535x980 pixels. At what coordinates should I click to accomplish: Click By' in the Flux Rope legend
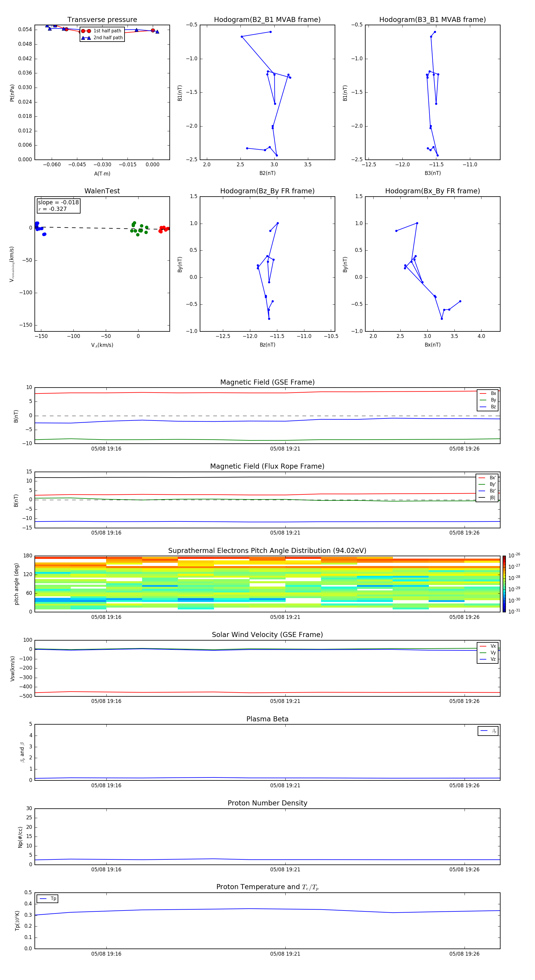(487, 484)
